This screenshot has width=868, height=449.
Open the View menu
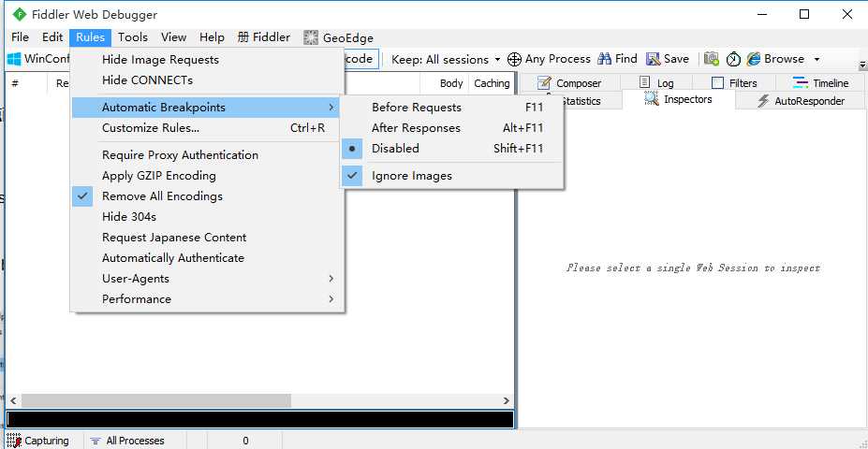pyautogui.click(x=173, y=37)
